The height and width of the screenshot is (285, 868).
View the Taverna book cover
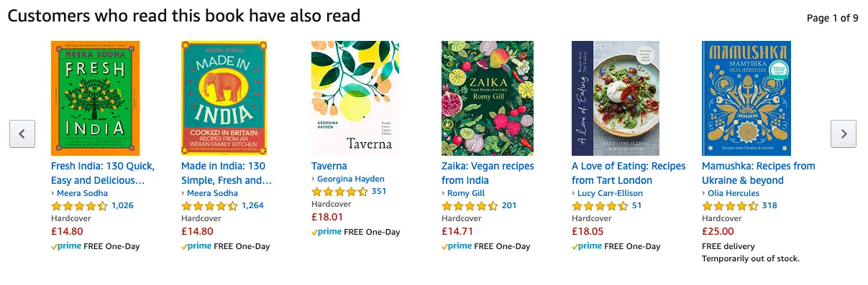(356, 98)
